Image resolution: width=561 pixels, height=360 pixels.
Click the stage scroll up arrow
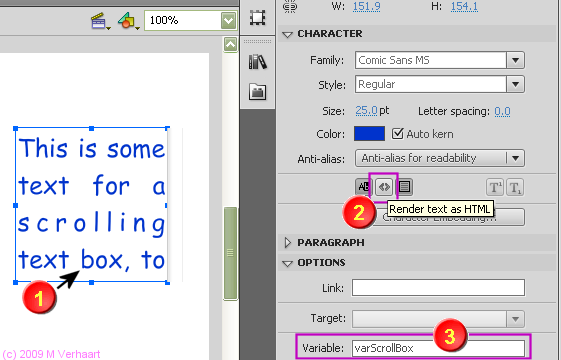click(230, 45)
